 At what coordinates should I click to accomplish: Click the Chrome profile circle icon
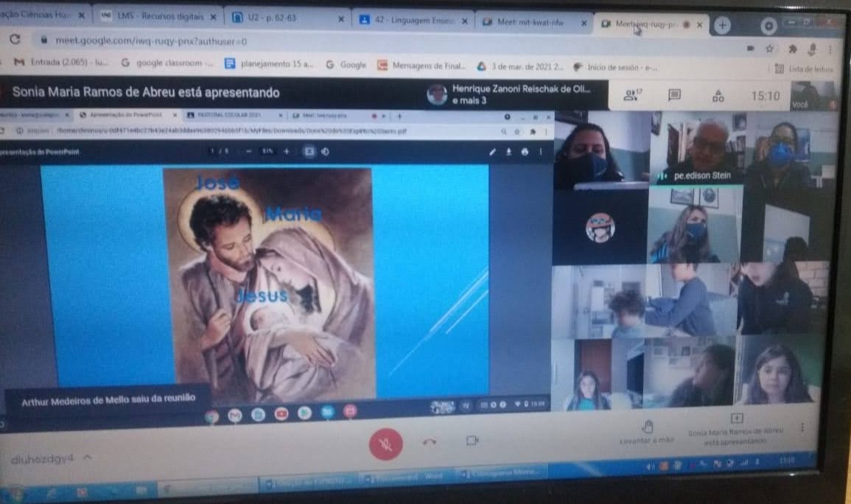768,26
